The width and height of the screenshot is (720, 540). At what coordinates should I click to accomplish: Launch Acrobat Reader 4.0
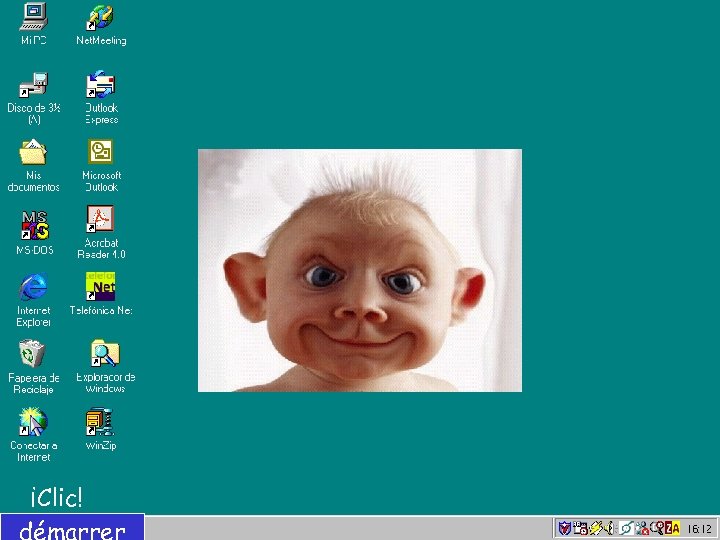101,219
